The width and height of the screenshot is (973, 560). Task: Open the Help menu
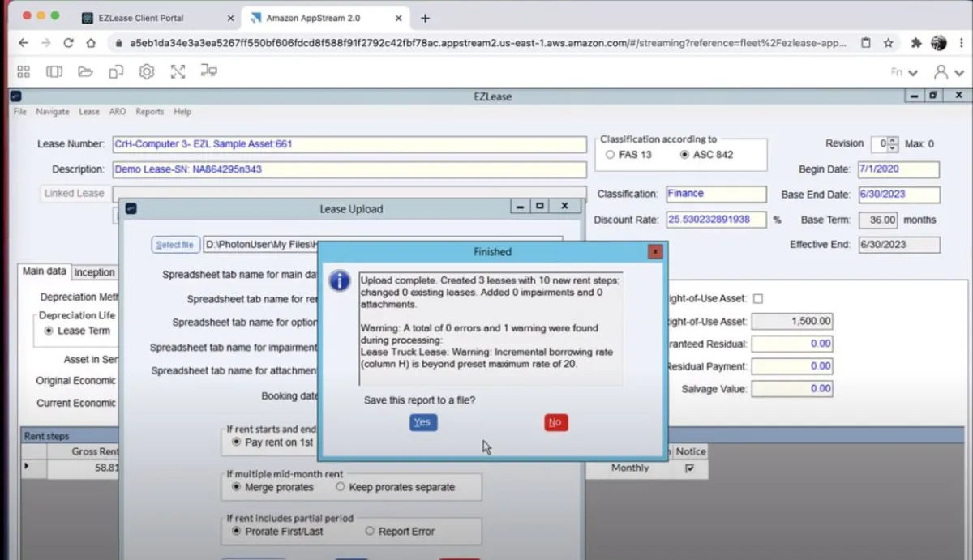point(182,112)
